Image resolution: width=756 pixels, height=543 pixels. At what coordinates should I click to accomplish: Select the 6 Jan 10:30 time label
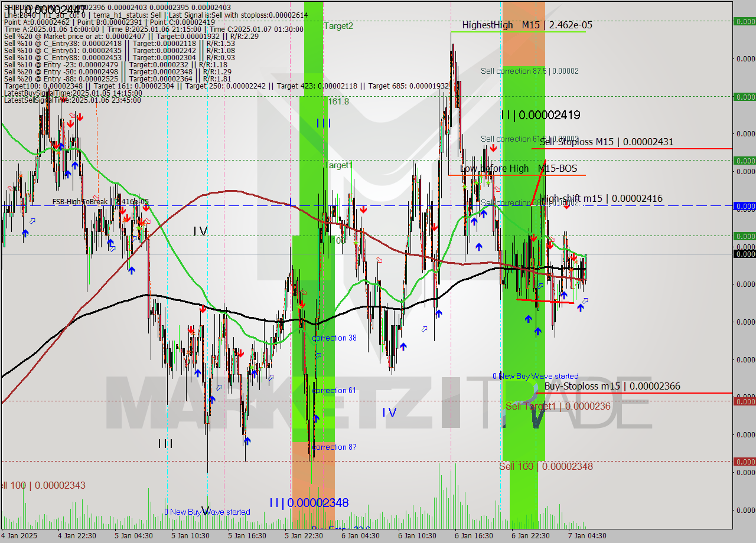417,536
